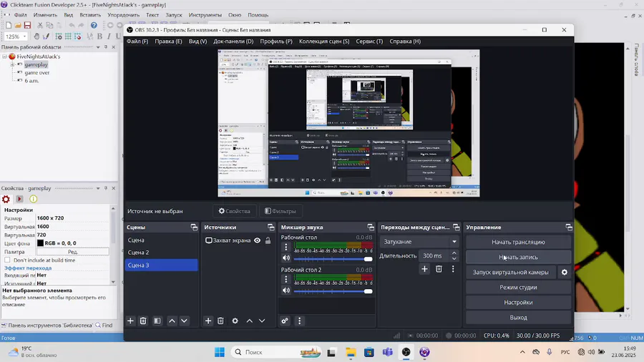Add a source with plus icon in Источники
The image size is (644, 362).
tap(208, 321)
